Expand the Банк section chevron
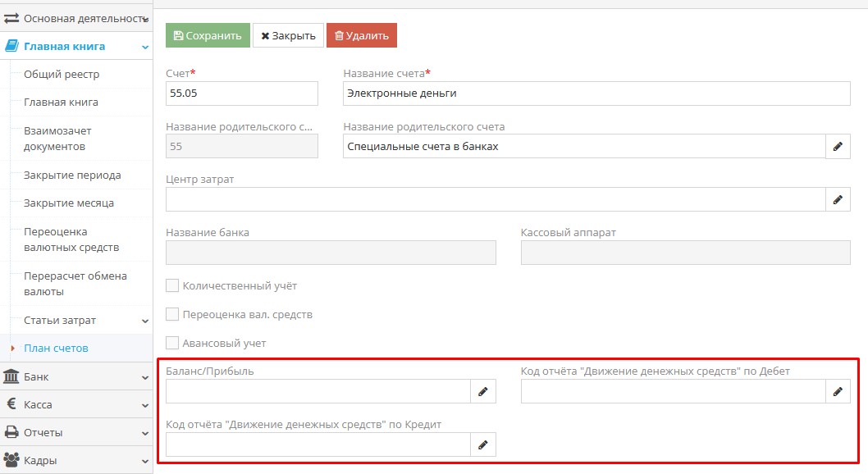This screenshot has height=474, width=868. point(144,376)
